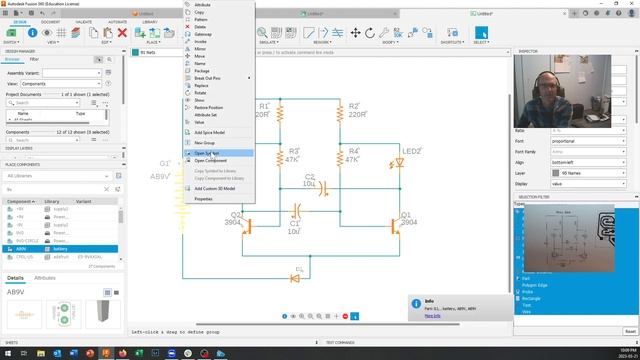Click the Save icon in quick access bar
Viewport: 640px width, 360px height.
(31, 13)
